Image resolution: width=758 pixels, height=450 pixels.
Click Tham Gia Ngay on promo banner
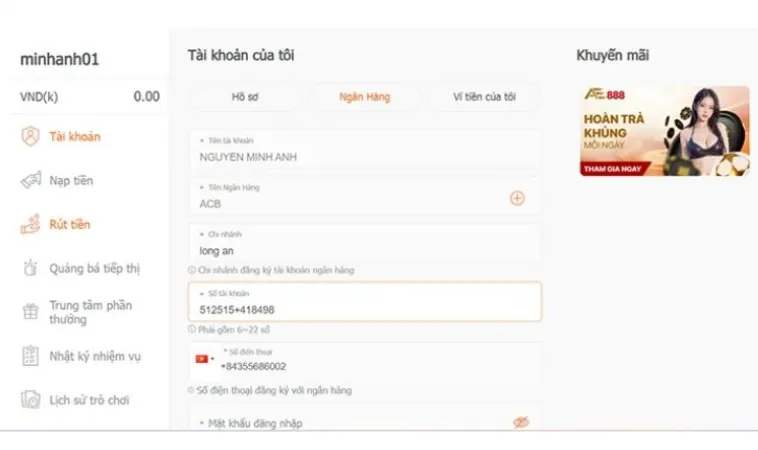(612, 169)
